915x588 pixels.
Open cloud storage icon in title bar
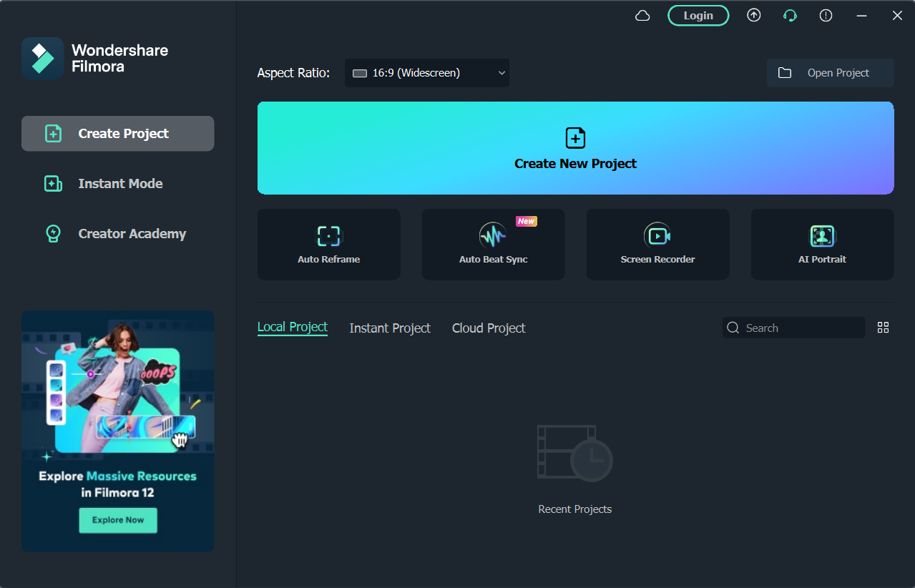coord(642,16)
